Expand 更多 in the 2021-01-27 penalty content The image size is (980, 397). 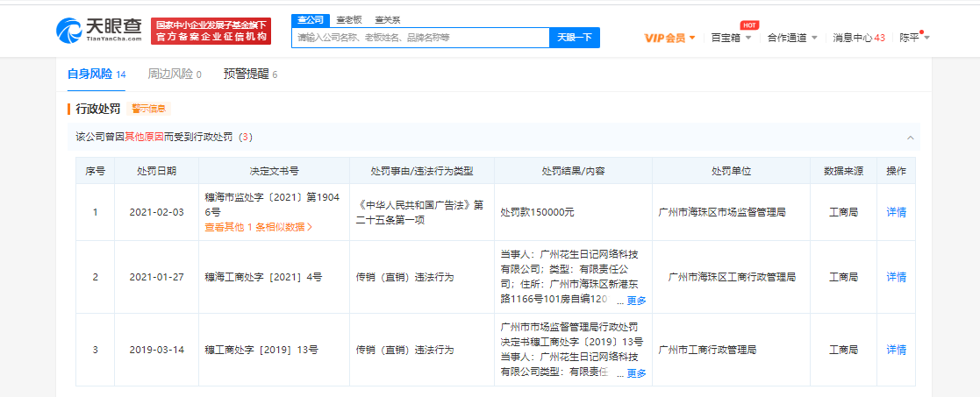(x=636, y=301)
